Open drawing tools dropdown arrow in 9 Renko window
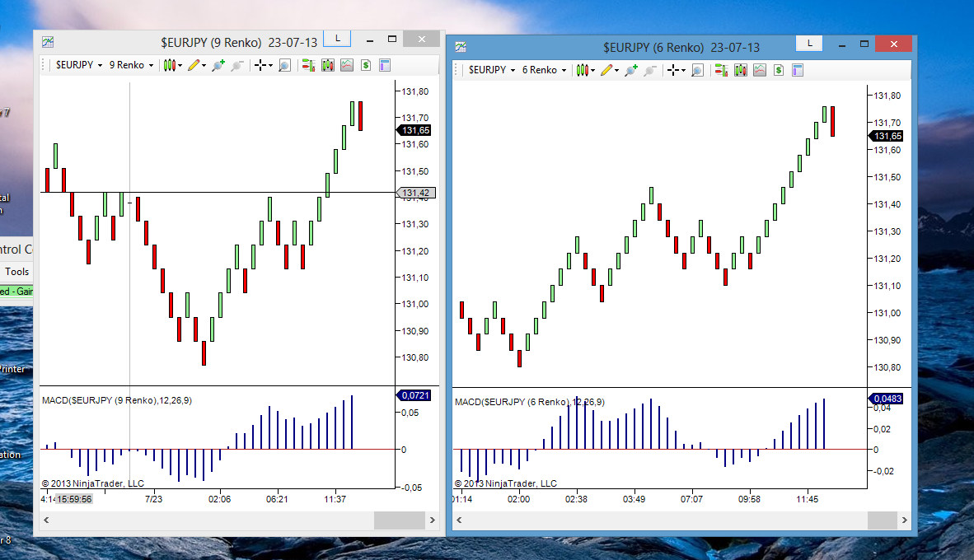This screenshot has width=974, height=560. coord(204,65)
